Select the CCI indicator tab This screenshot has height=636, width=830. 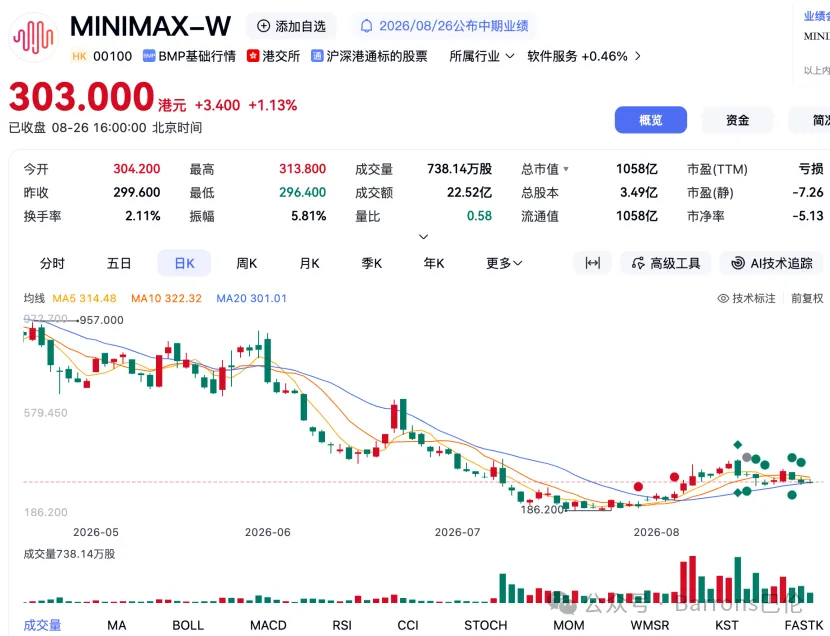coord(408,625)
